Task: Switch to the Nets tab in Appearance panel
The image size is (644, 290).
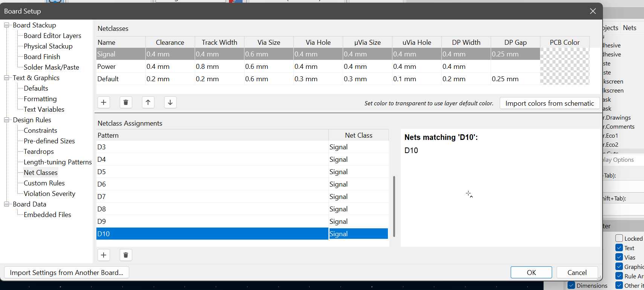Action: tap(630, 28)
